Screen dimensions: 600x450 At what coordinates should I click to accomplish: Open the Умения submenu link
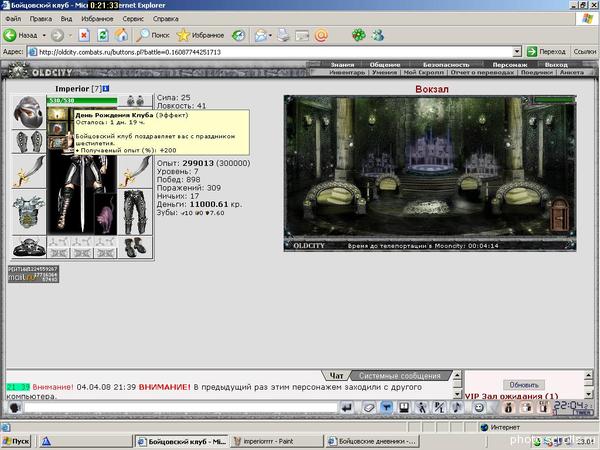pyautogui.click(x=384, y=72)
